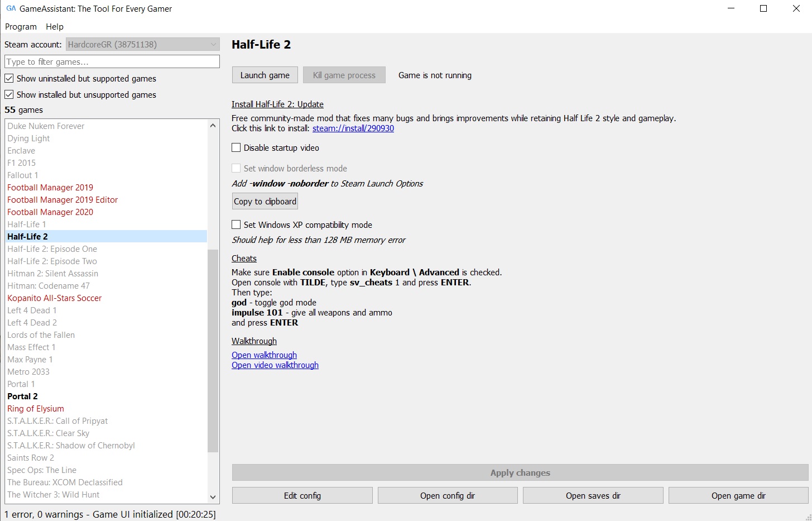The image size is (812, 521).
Task: Select Saints Row 2 in the list
Action: 106,458
